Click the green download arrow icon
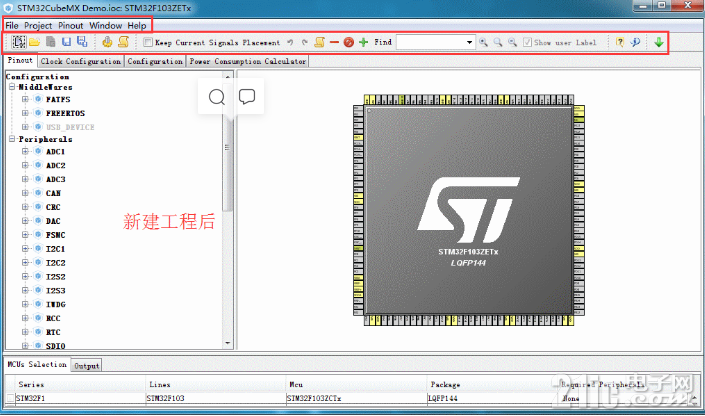 [659, 42]
